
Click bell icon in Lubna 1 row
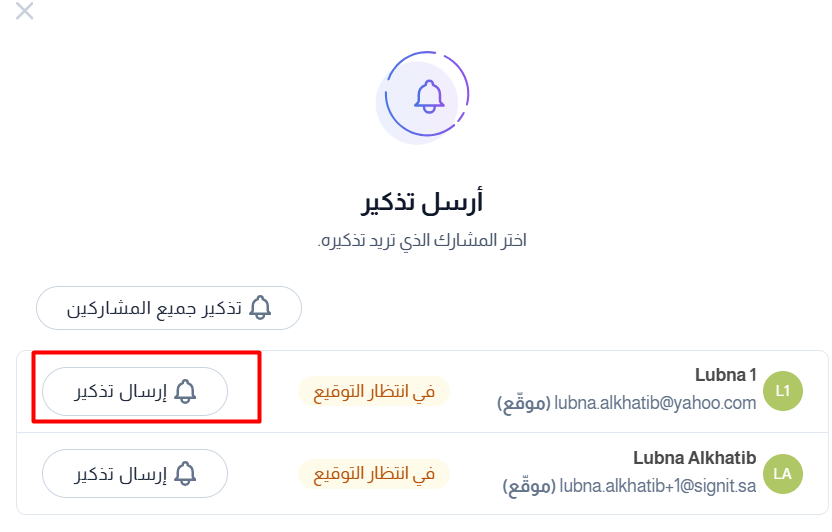[x=185, y=391]
